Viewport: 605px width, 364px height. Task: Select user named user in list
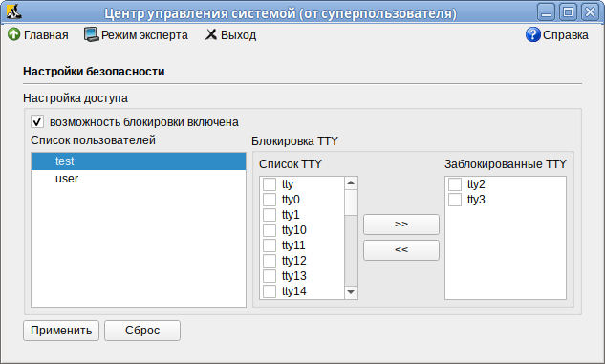click(139, 179)
